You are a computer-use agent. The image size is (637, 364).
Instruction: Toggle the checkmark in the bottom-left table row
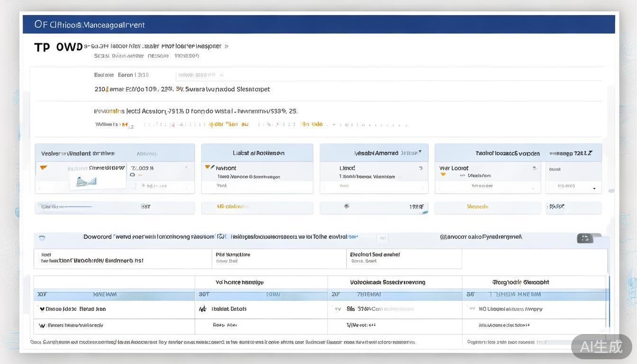click(42, 326)
